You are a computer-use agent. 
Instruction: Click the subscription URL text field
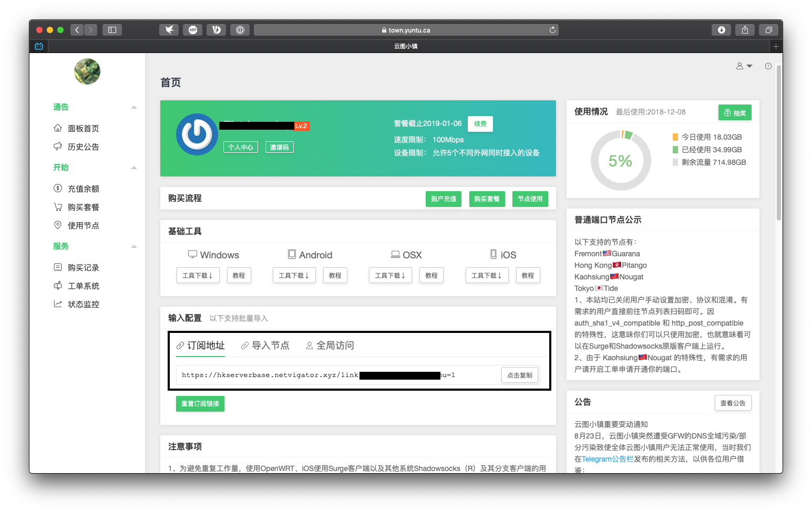pos(336,375)
